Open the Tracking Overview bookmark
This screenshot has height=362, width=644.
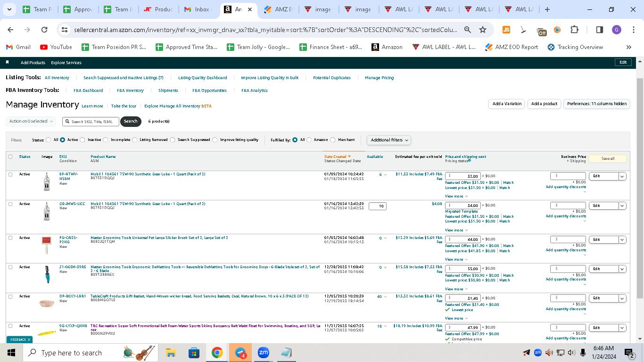575,47
